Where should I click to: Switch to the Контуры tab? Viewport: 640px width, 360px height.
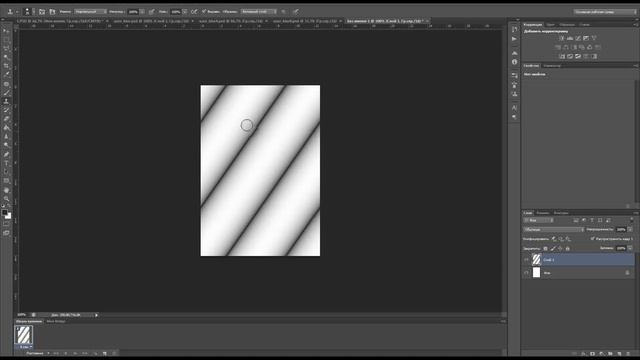tap(561, 213)
